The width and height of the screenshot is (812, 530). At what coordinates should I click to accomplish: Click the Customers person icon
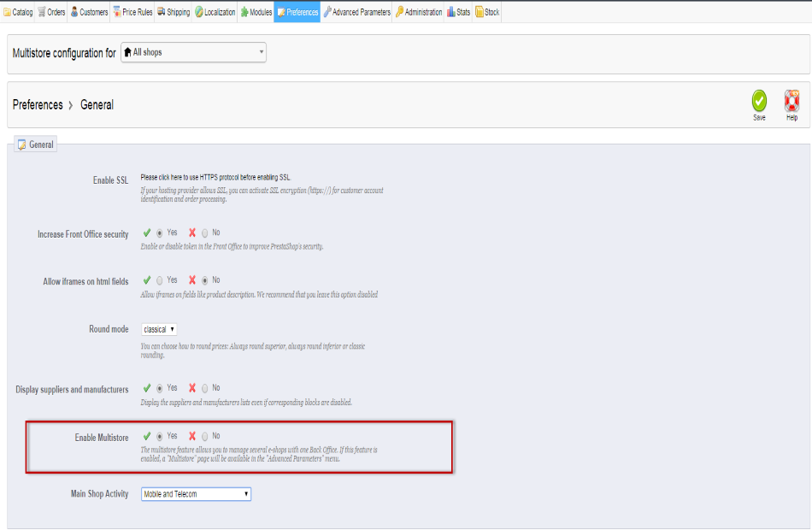coord(74,12)
